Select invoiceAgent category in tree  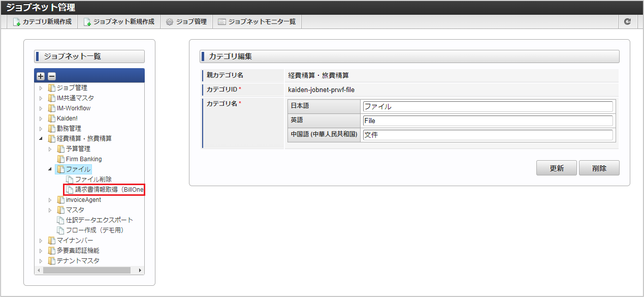pyautogui.click(x=83, y=200)
